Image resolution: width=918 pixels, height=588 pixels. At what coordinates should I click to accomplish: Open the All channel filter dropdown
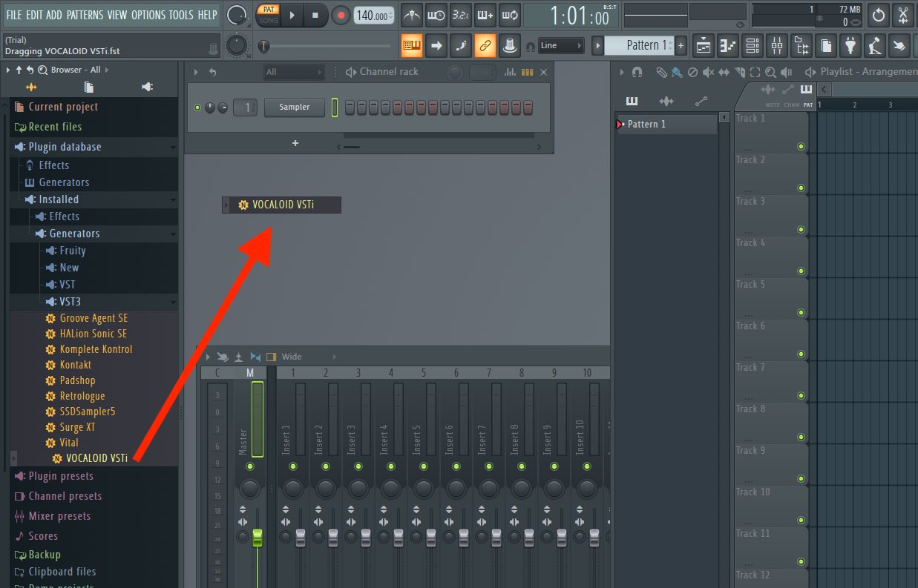click(x=294, y=72)
